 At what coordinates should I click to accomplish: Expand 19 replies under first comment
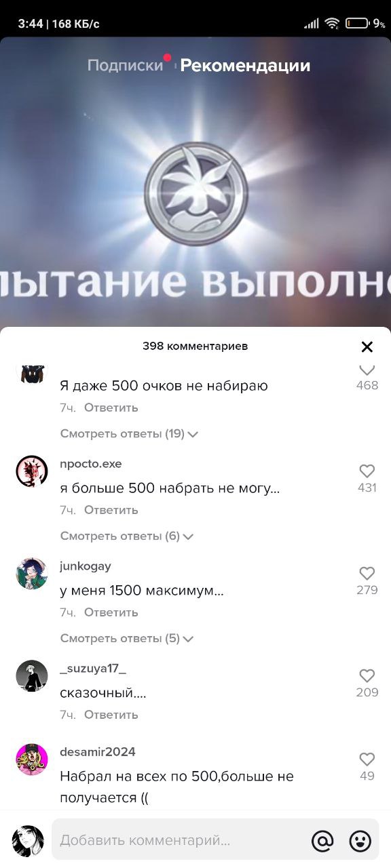(129, 433)
